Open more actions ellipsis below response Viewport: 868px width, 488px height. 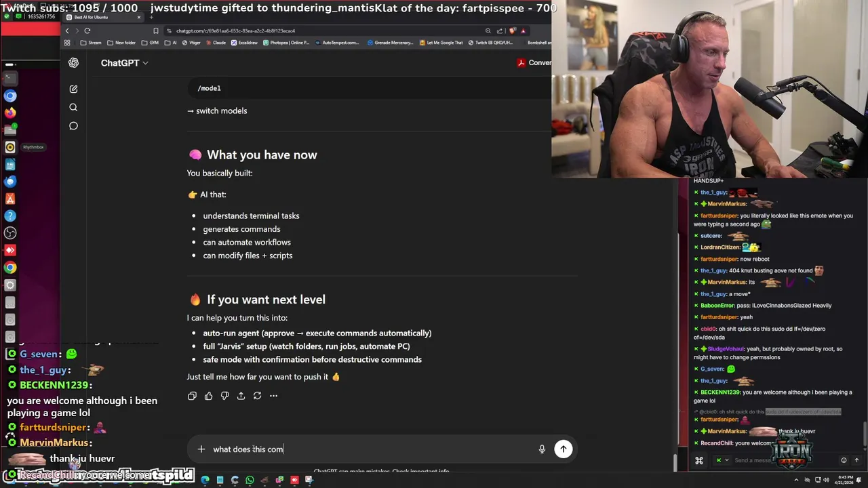pos(273,396)
